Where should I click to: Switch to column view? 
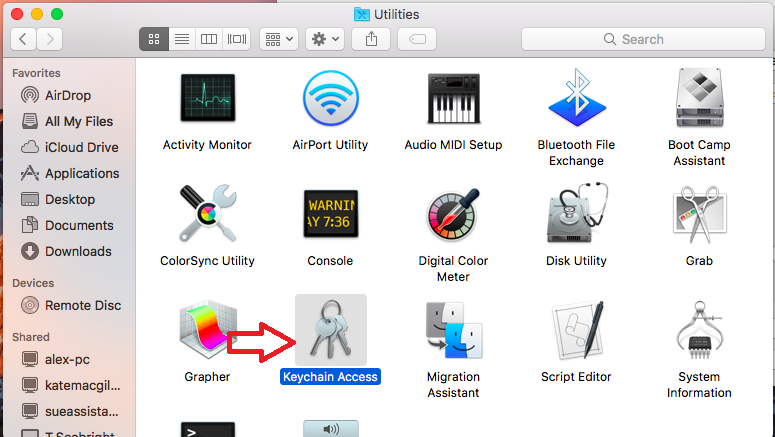click(209, 39)
